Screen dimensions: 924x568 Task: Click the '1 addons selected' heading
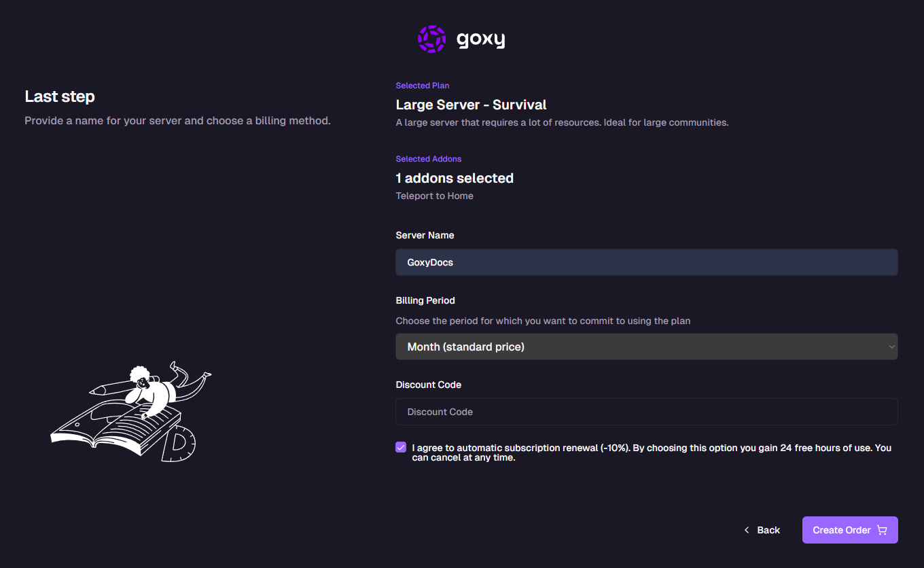coord(455,178)
